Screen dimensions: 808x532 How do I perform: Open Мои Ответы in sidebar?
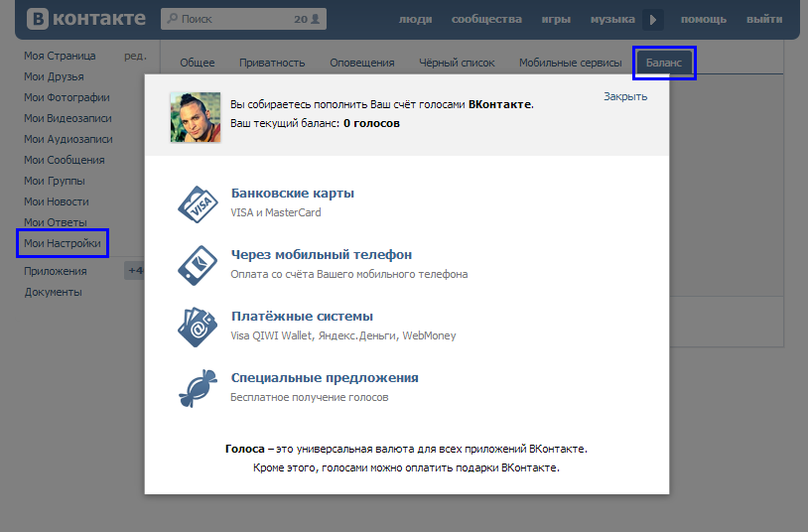(x=56, y=222)
